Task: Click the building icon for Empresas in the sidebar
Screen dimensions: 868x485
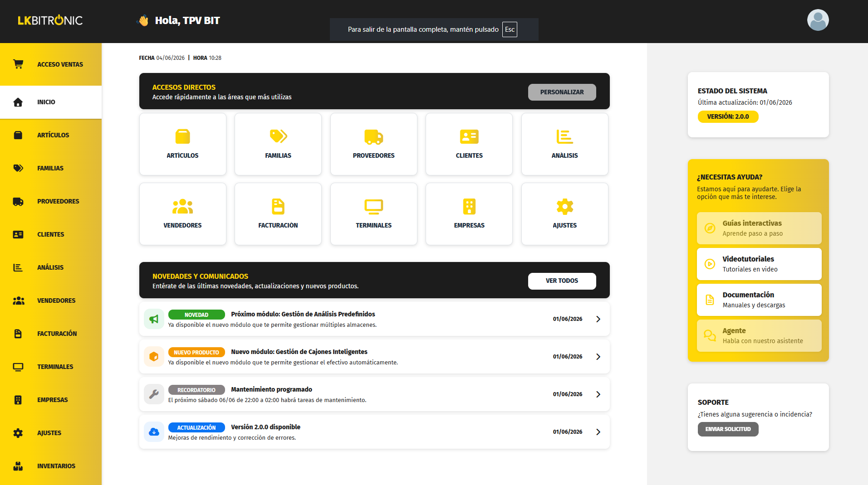Action: (18, 400)
